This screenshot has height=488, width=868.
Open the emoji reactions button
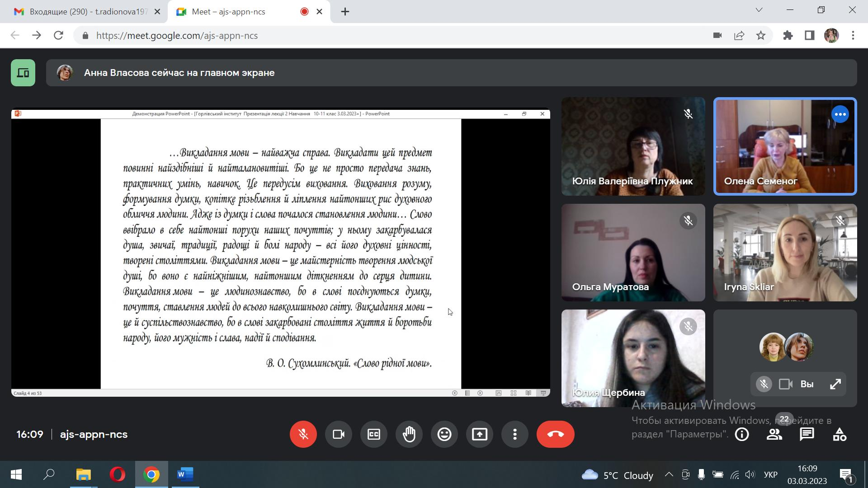[444, 434]
